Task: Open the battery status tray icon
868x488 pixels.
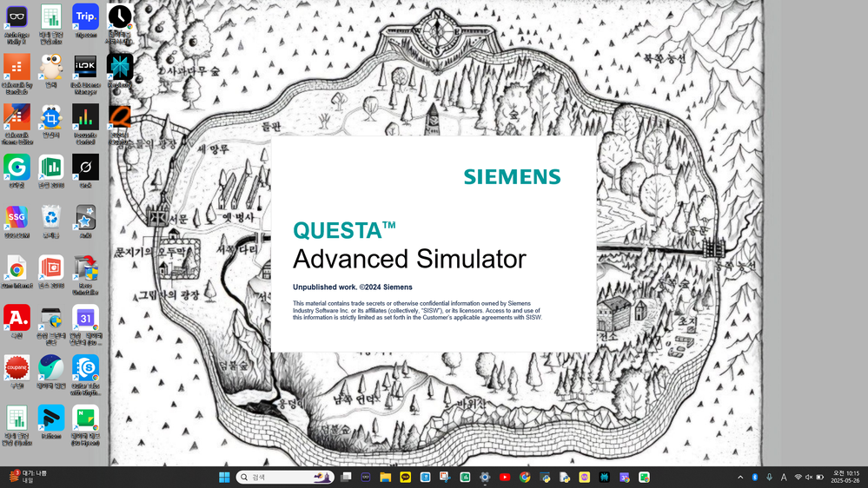Action: (x=820, y=477)
